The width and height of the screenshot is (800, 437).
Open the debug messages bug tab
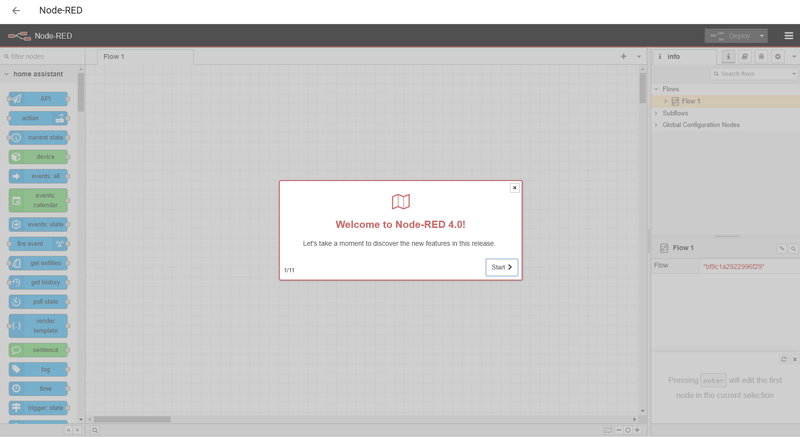tap(761, 57)
